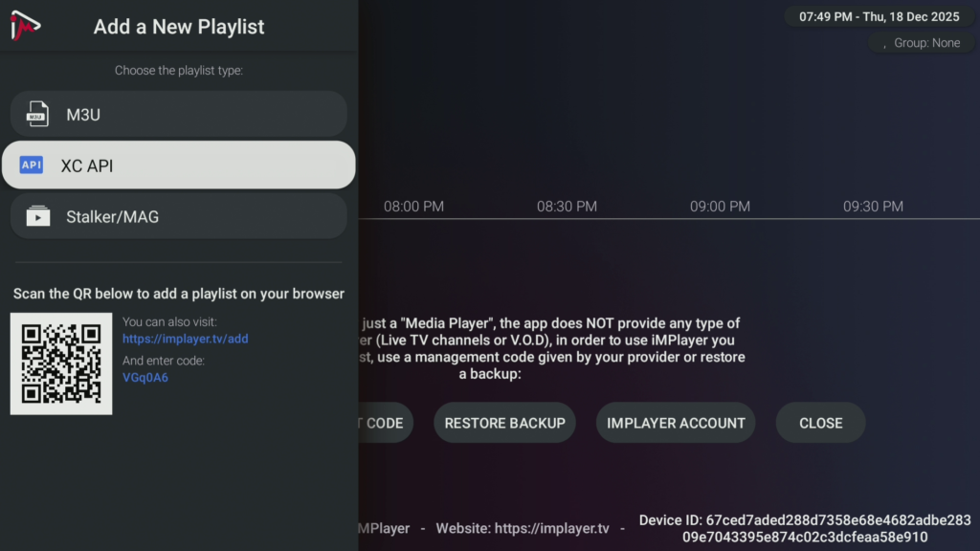The width and height of the screenshot is (980, 551).
Task: Click the blue API badge icon
Action: [x=32, y=165]
